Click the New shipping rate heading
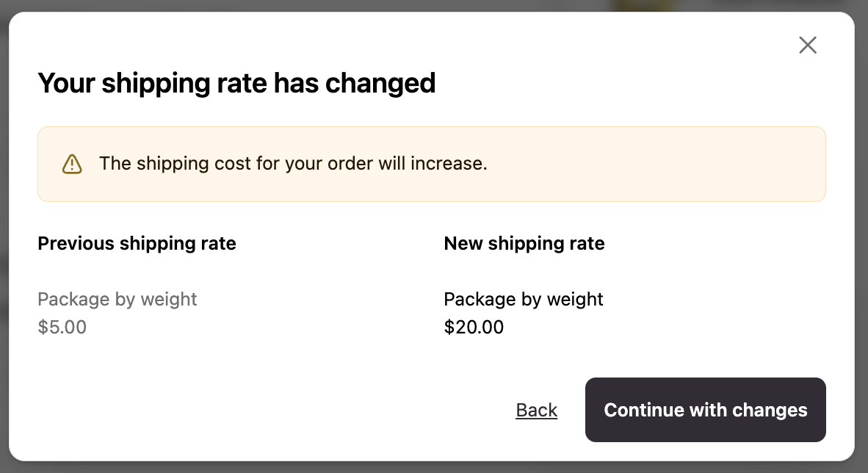The height and width of the screenshot is (473, 868). click(524, 243)
